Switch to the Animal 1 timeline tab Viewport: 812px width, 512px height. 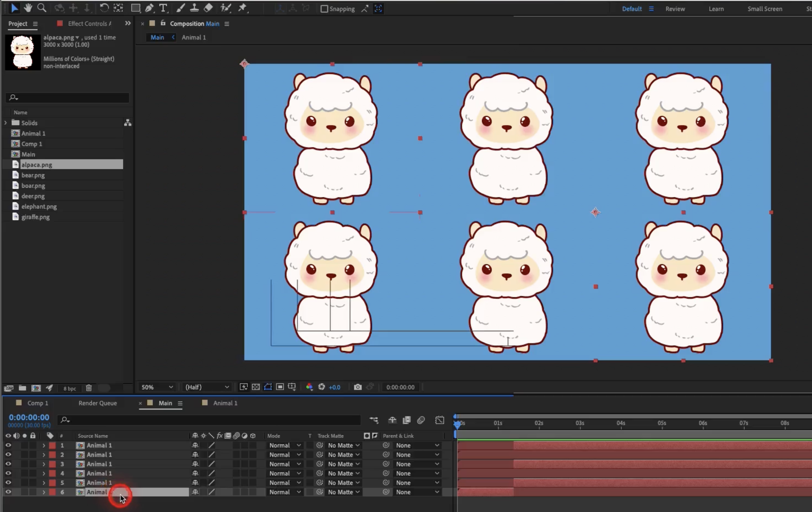click(x=225, y=403)
